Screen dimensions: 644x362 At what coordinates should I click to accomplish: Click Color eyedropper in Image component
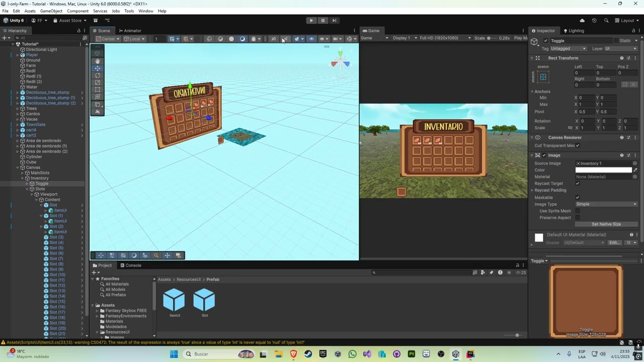635,170
